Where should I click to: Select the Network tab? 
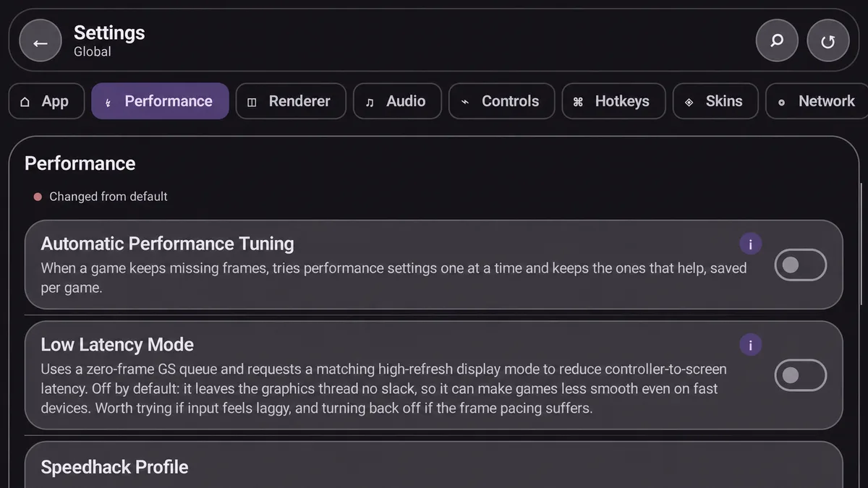[817, 101]
